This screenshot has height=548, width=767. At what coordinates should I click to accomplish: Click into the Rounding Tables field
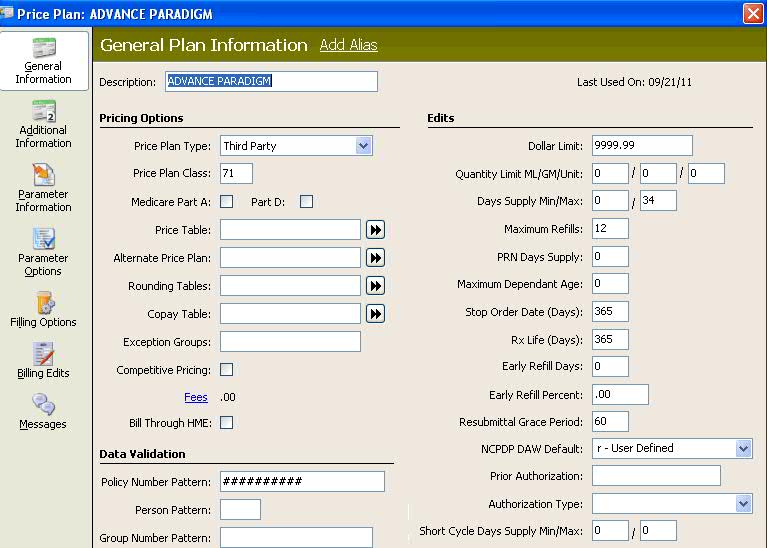(x=290, y=286)
